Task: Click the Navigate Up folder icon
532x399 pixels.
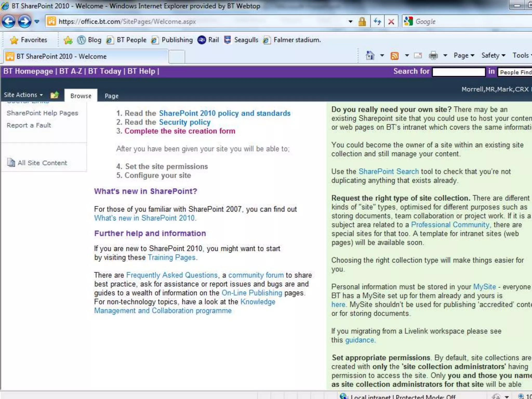Action: 55,95
